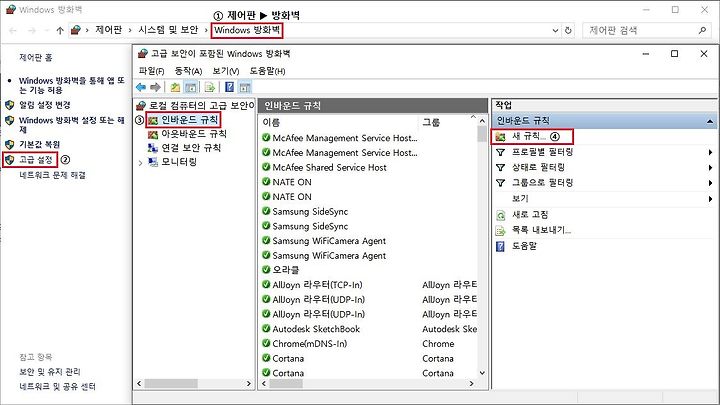The width and height of the screenshot is (720, 405).
Task: Click the Control Panel forward navigation arrow
Action: (x=32, y=30)
